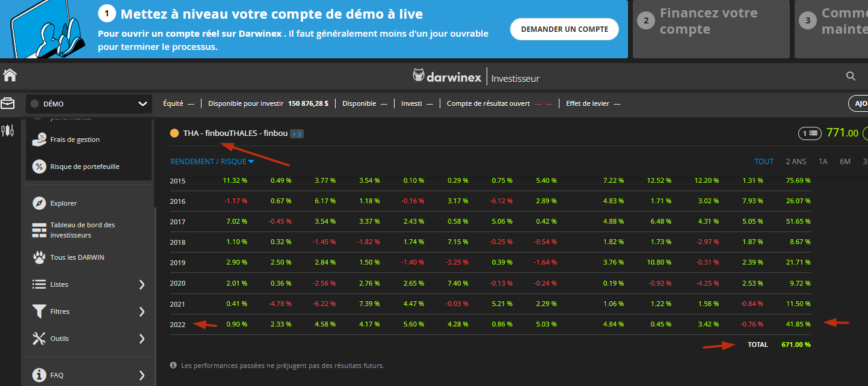Expand the Listes submenu chevron
Screen dimensions: 868x386
click(142, 284)
